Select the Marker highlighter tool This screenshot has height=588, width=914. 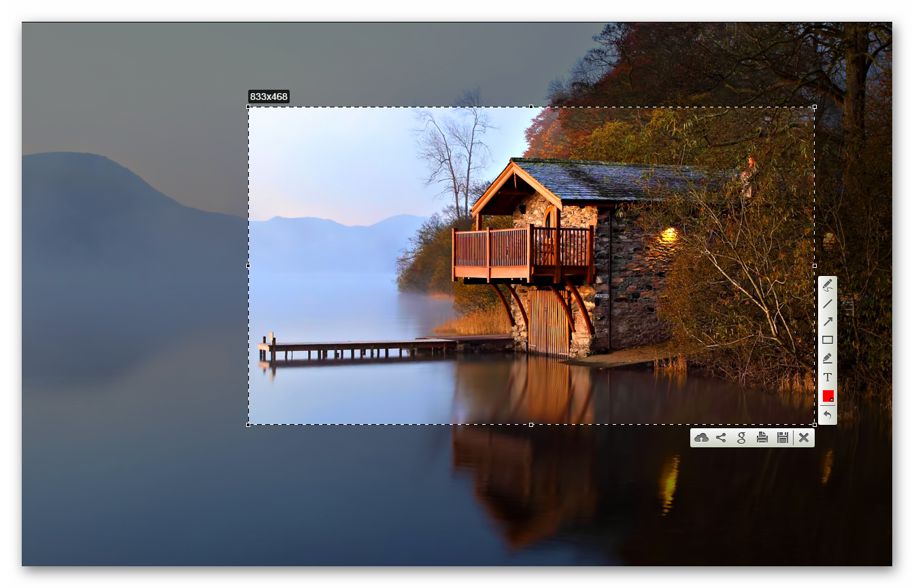[828, 358]
